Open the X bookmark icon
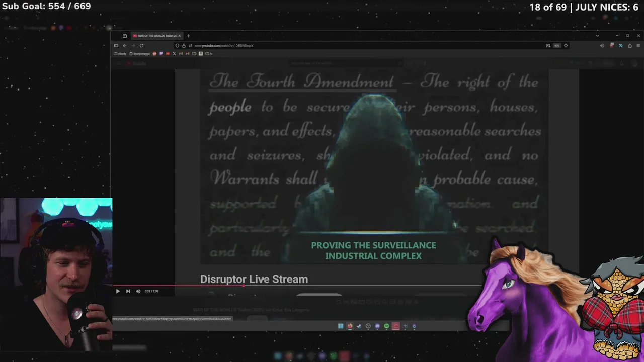This screenshot has width=644, height=362. click(174, 54)
